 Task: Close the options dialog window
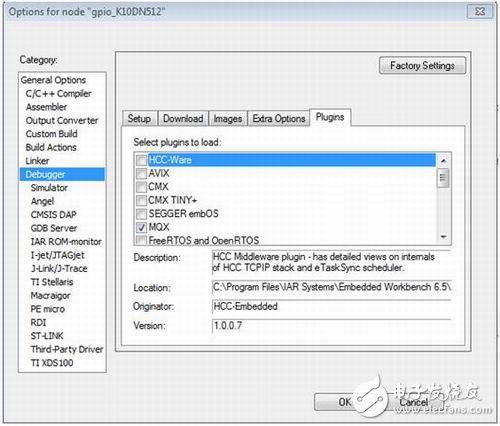pyautogui.click(x=479, y=11)
